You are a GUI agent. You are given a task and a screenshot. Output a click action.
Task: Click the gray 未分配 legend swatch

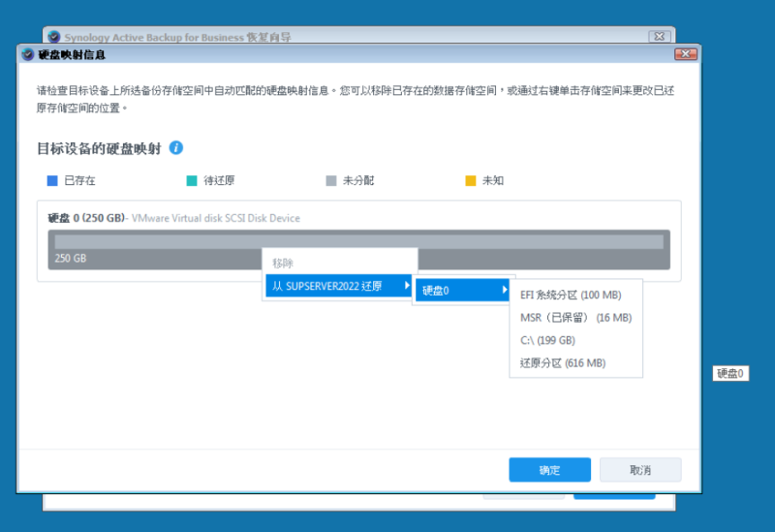click(x=331, y=180)
